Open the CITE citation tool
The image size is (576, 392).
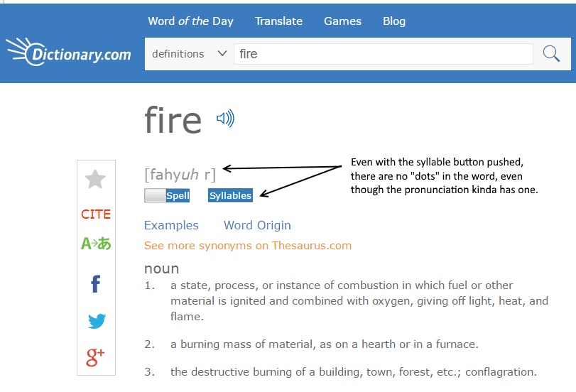[96, 214]
